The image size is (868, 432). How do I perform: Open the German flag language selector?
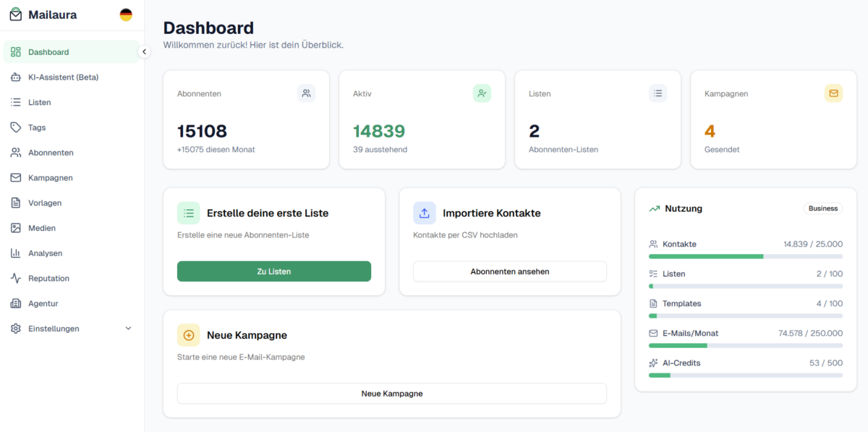(x=125, y=14)
